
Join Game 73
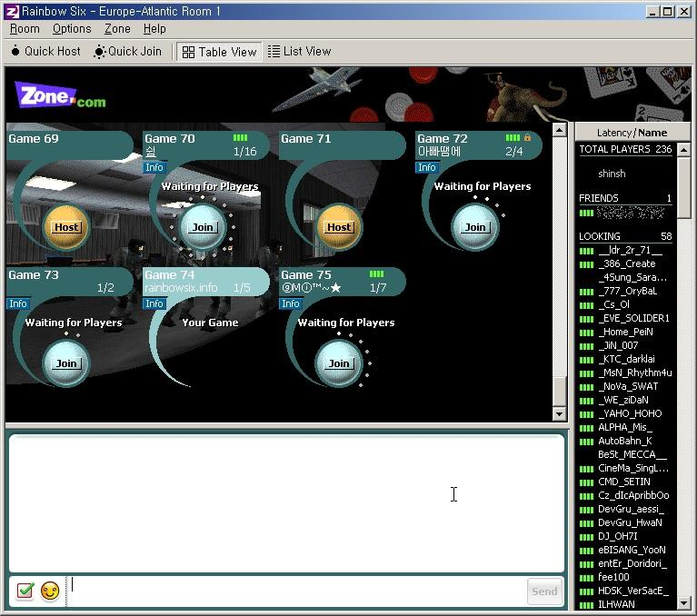[66, 363]
